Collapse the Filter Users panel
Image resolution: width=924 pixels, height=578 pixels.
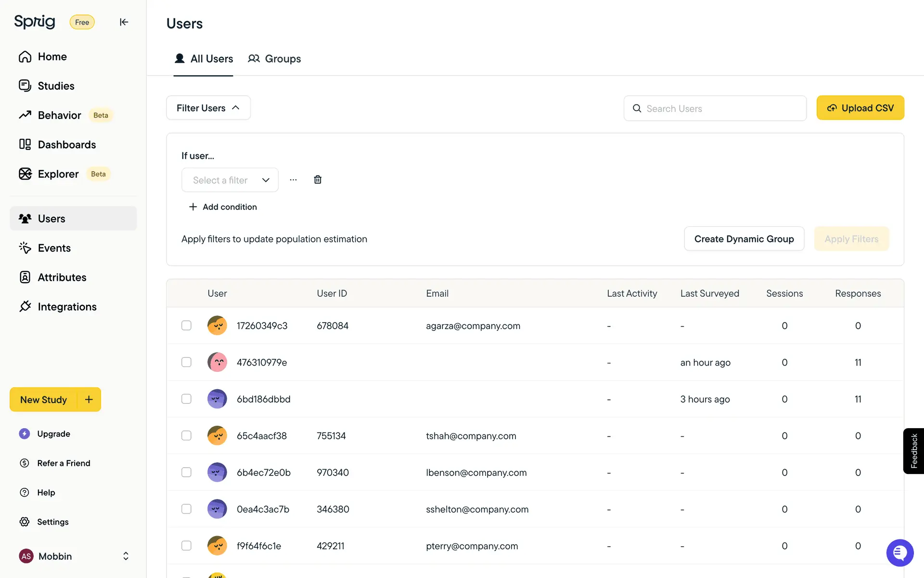(x=208, y=108)
